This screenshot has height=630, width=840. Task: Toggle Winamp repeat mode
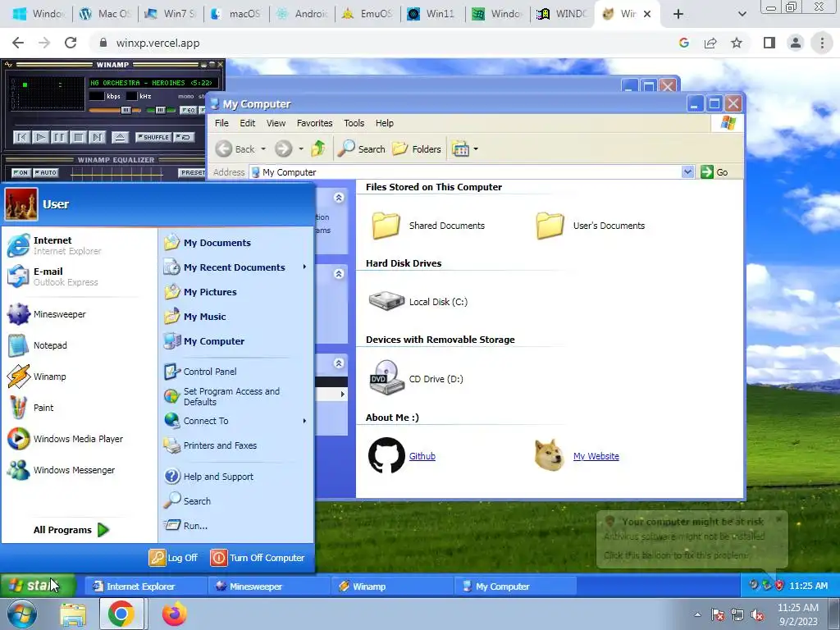click(x=184, y=137)
